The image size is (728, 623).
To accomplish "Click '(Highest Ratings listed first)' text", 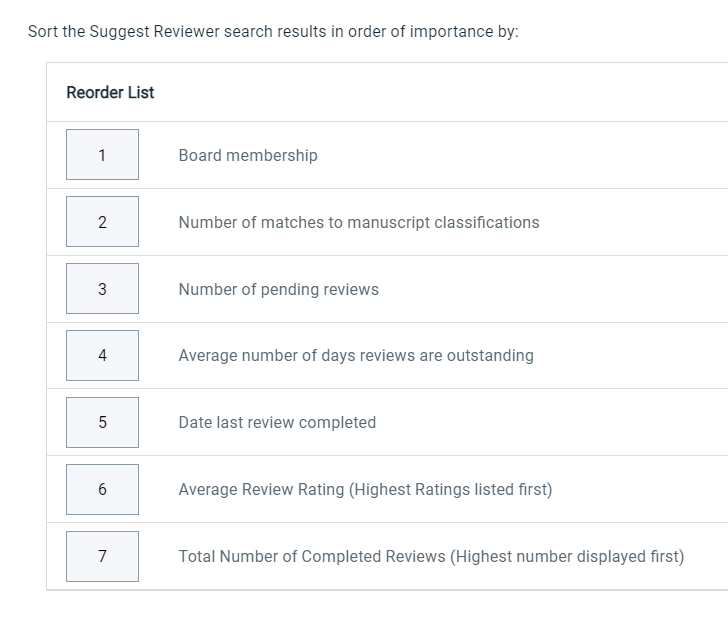I will pyautogui.click(x=450, y=489).
